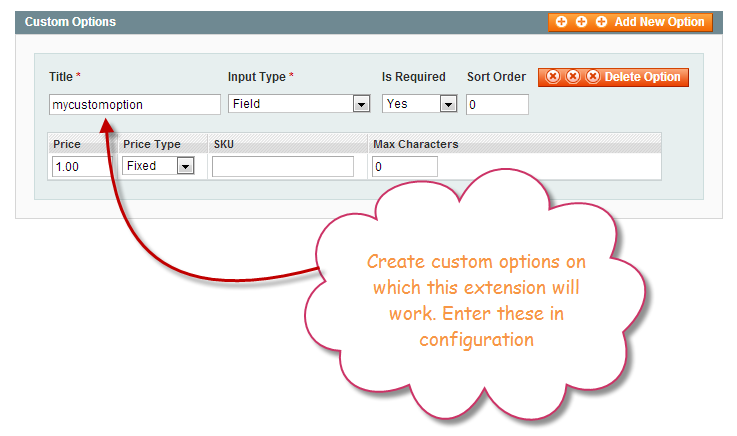
Task: Click the SKU column header
Action: [224, 144]
